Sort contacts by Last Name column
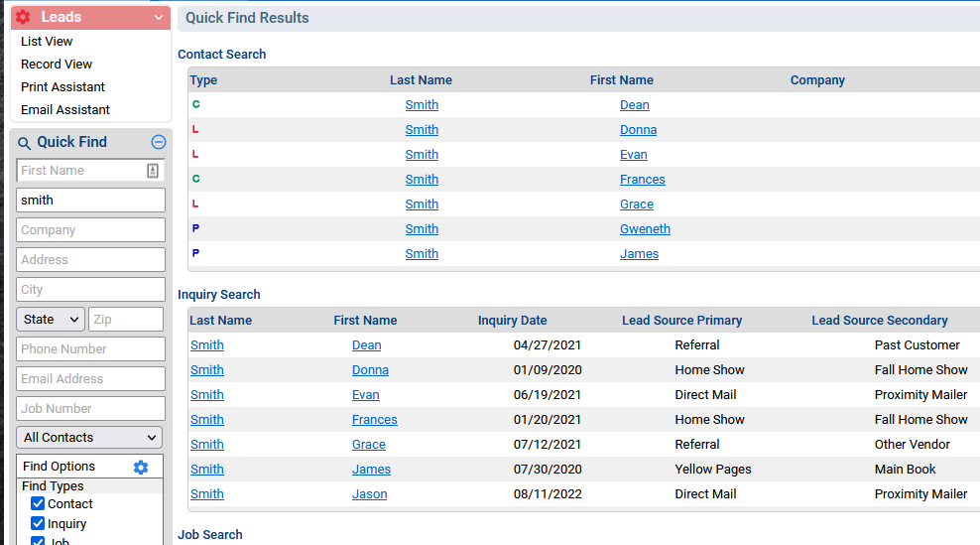 click(421, 80)
